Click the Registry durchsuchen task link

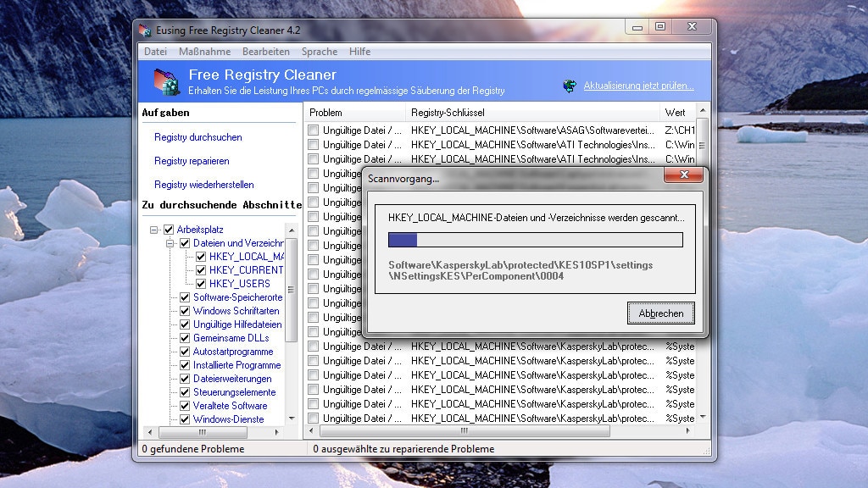click(x=198, y=137)
